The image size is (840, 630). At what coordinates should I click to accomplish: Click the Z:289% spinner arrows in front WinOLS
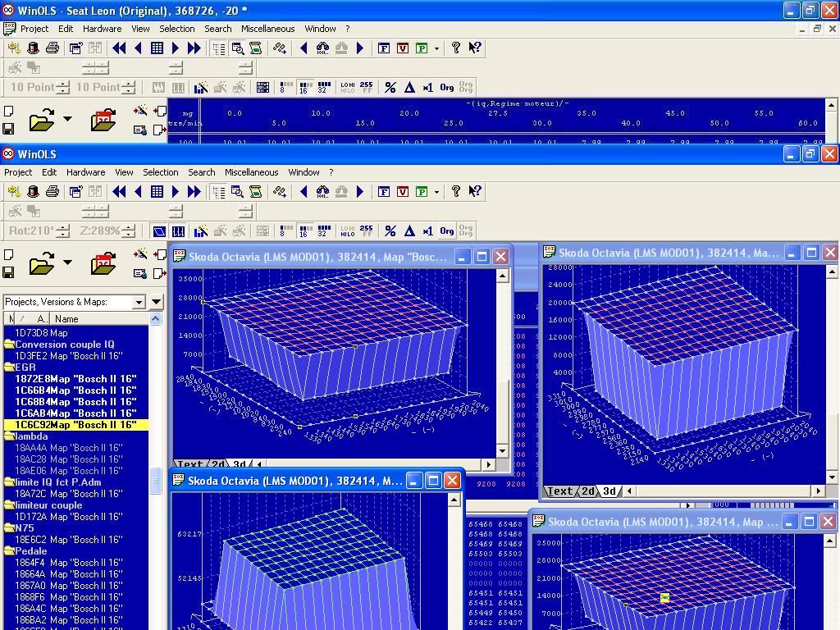(x=129, y=231)
